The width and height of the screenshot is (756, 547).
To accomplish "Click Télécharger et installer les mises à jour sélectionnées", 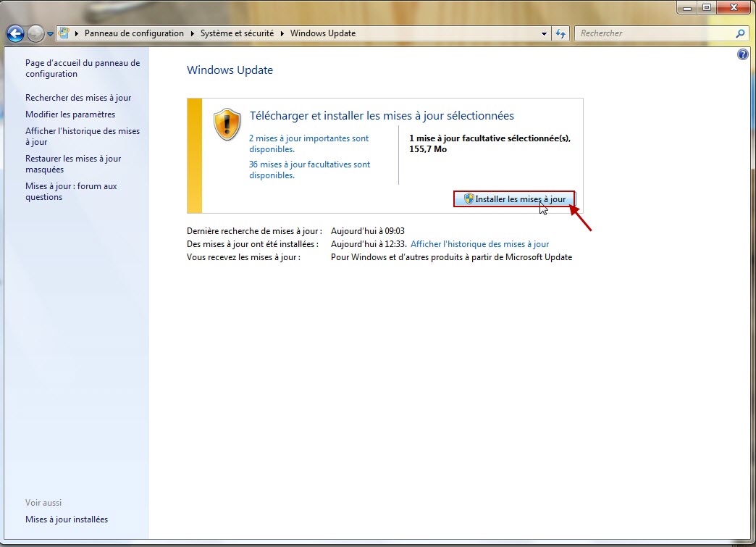I will pos(382,116).
